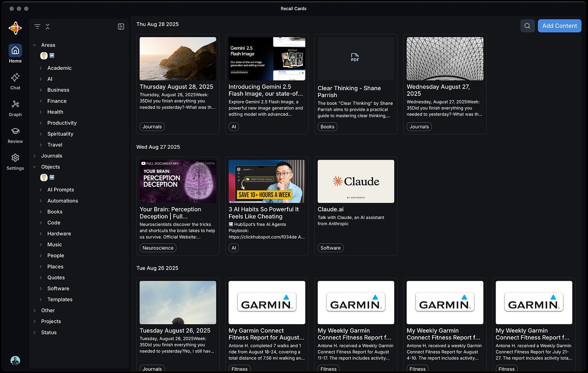The height and width of the screenshot is (373, 588).
Task: Open Settings from the left rail
Action: pyautogui.click(x=15, y=162)
